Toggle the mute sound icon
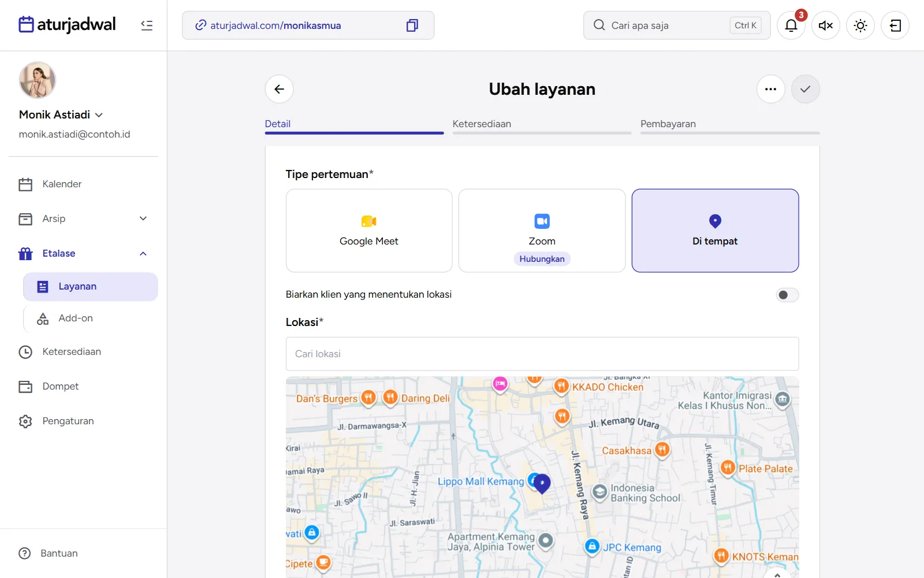This screenshot has width=924, height=578. (x=826, y=25)
